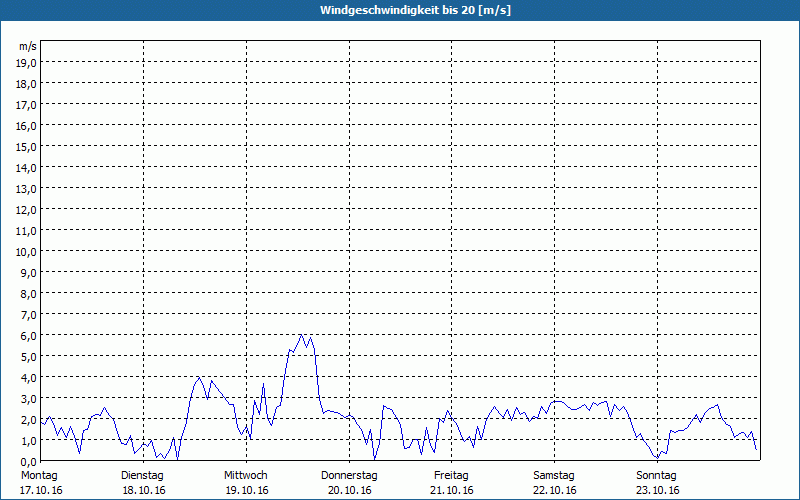Select the date label 23.10.16

coord(657,490)
